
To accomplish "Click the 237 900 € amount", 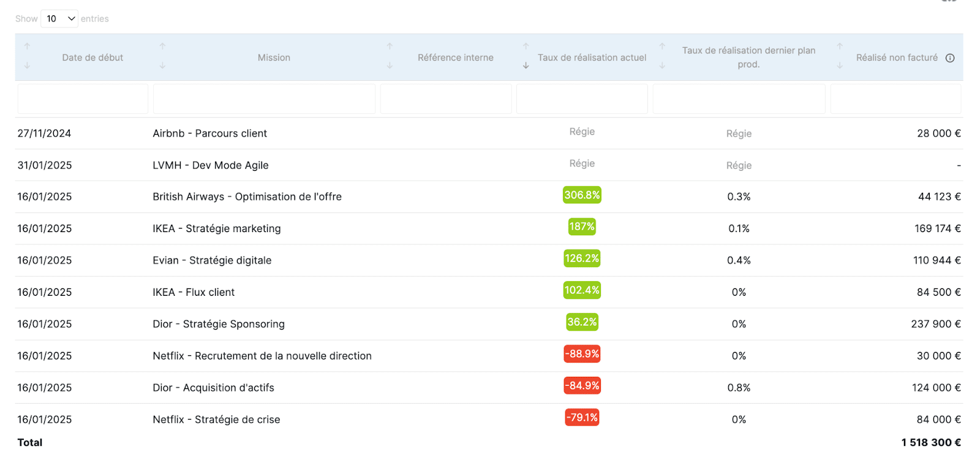I will pos(936,324).
